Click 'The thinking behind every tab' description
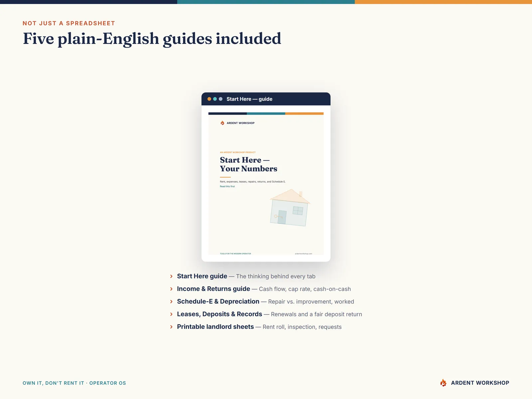Screen dimensions: 532x399 pyautogui.click(x=276, y=276)
